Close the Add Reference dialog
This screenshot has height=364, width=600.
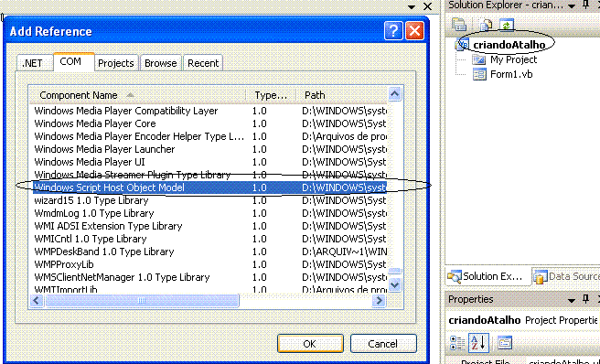(415, 31)
